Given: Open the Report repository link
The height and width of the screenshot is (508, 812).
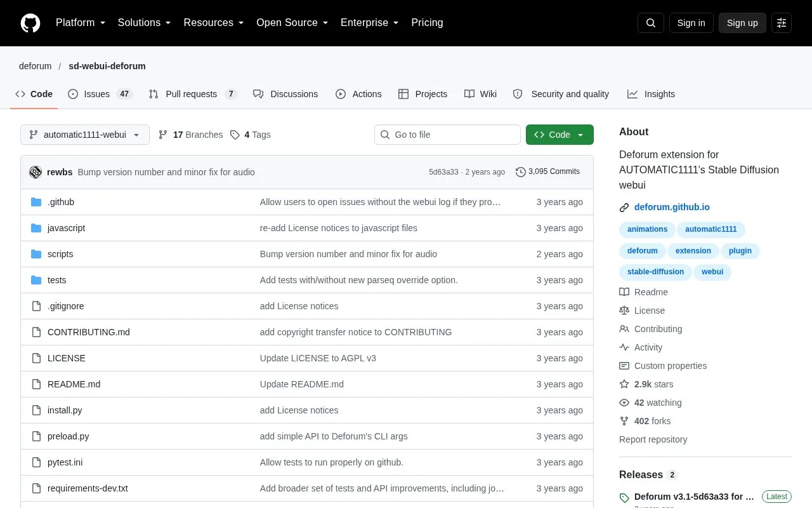Looking at the screenshot, I should [x=653, y=439].
